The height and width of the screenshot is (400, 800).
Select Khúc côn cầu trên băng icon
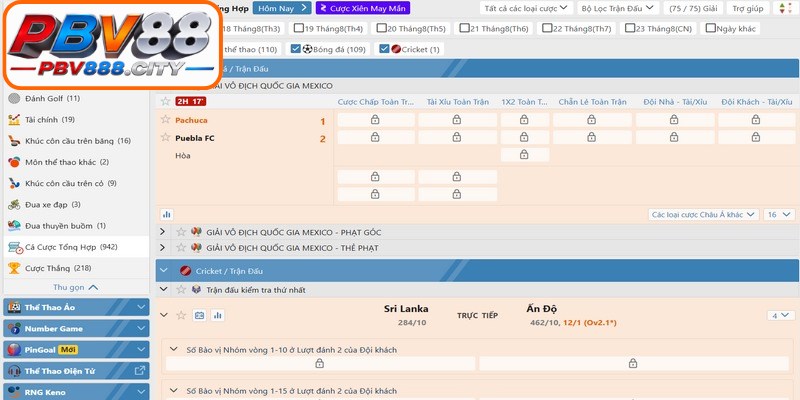click(14, 141)
